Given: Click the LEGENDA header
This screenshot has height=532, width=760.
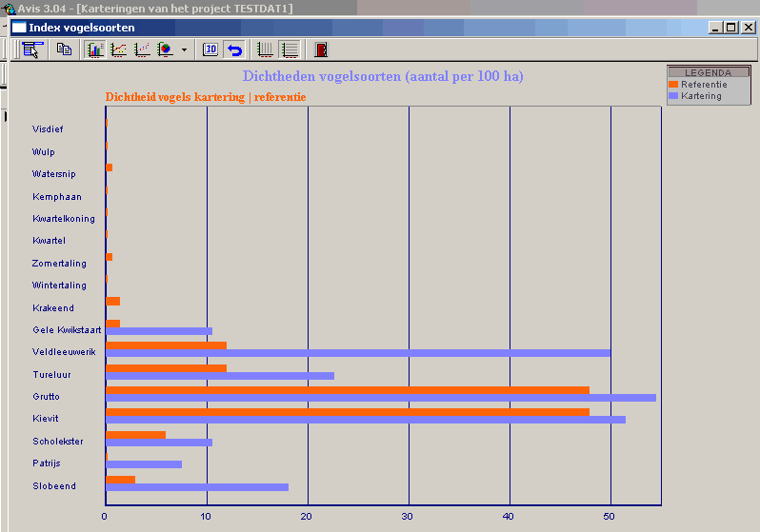Looking at the screenshot, I should [x=709, y=72].
